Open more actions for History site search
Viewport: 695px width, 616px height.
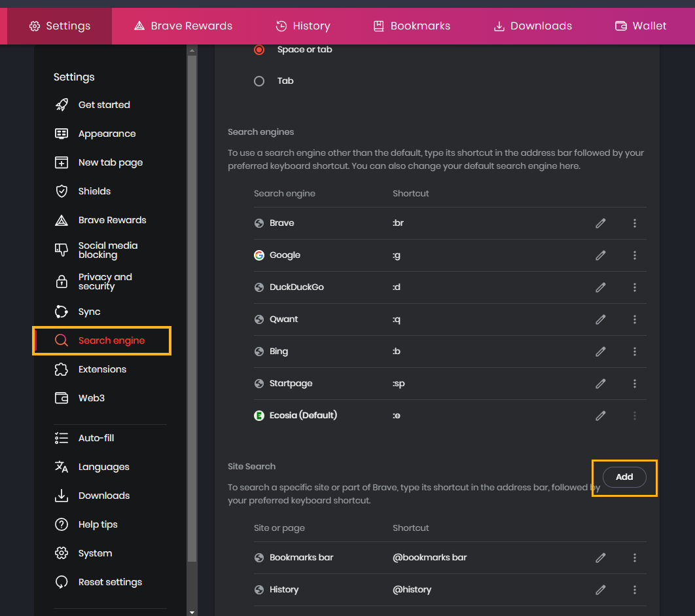coord(634,589)
